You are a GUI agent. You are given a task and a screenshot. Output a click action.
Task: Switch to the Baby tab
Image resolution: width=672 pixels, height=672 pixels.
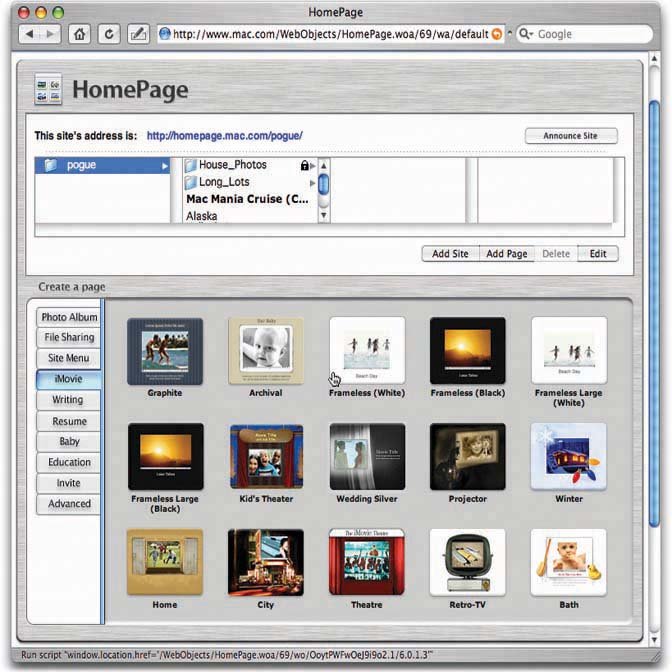pyautogui.click(x=69, y=441)
